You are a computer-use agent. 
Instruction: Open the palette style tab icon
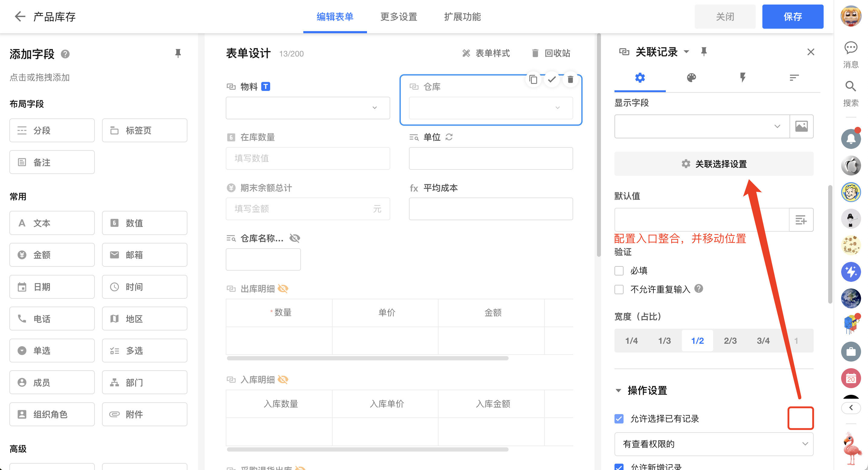coord(691,78)
